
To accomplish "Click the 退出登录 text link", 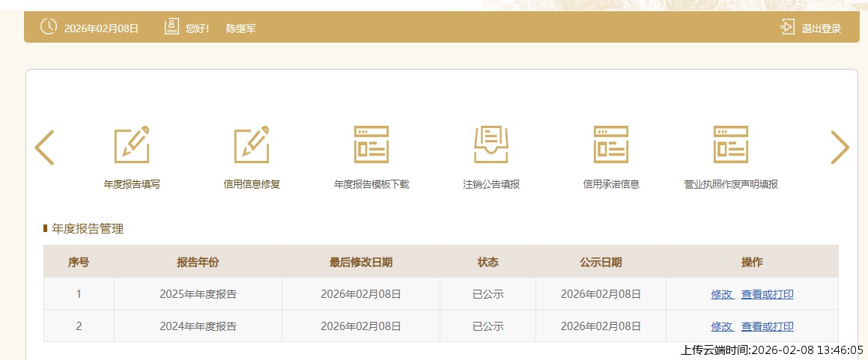I will point(822,28).
